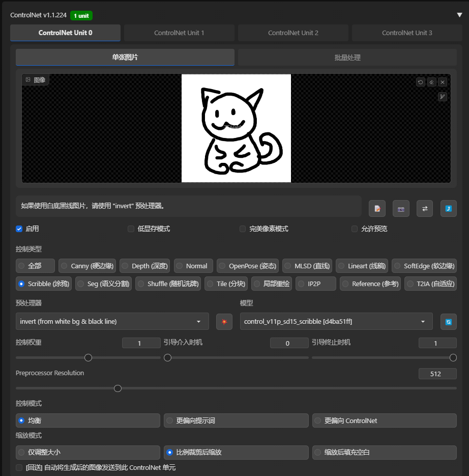Select the 更偏向提示词 control mode
This screenshot has height=476, width=469.
tap(236, 421)
